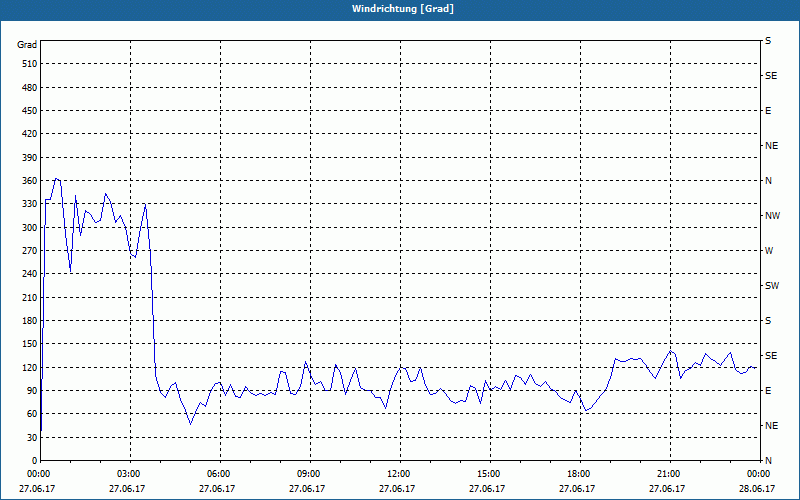Click the curve's lowest dip after 03:00

pyautogui.click(x=191, y=423)
